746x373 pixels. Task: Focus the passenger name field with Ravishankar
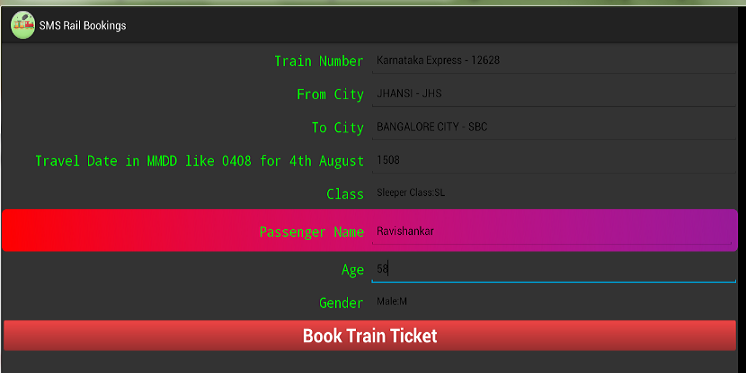pyautogui.click(x=552, y=232)
